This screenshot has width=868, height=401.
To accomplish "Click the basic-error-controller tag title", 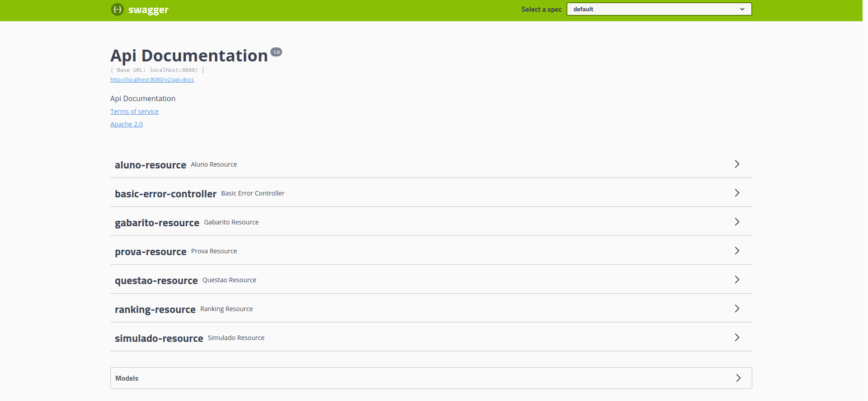I will coord(165,194).
